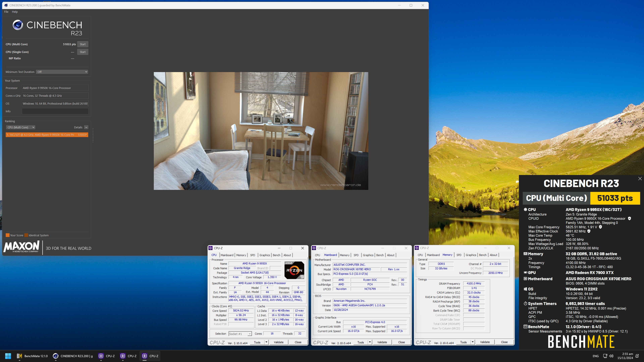Screen dimensions: 644x362
Task: Click the ROG CROSSHAIR X870E HERO model field
Action: point(356,269)
